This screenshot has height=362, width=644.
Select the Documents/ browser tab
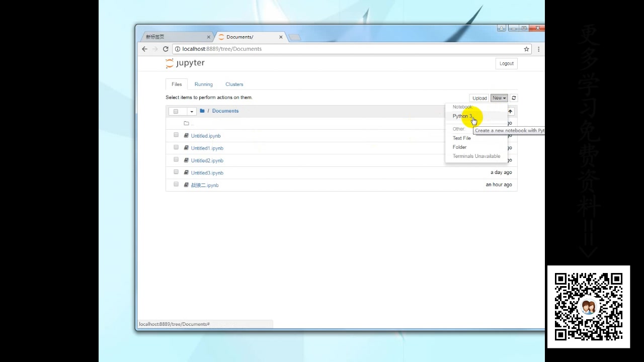[x=250, y=37]
